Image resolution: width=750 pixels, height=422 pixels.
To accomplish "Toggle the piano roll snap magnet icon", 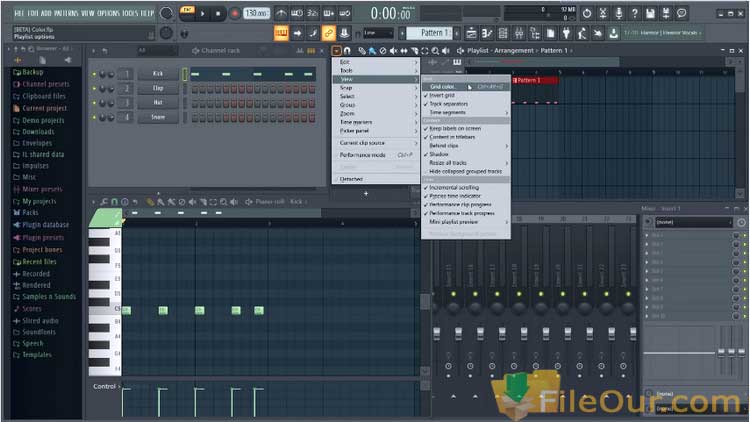I will pyautogui.click(x=114, y=202).
